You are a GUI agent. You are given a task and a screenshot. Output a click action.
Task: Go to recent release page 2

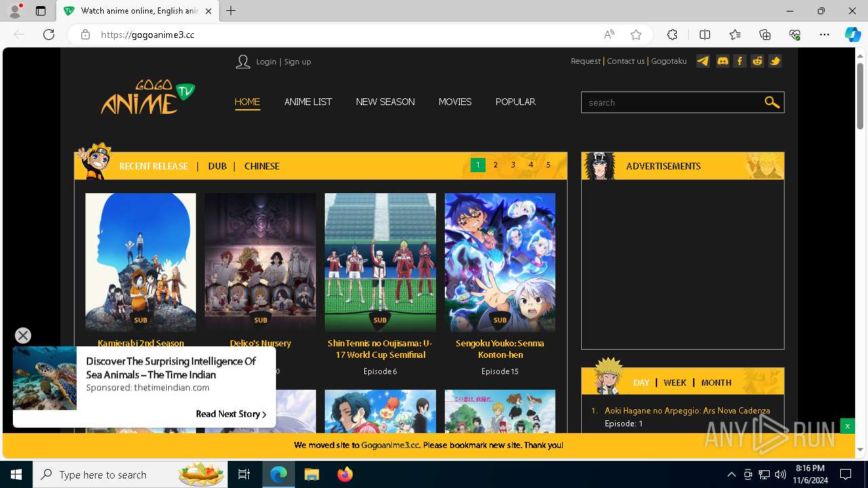click(x=496, y=165)
